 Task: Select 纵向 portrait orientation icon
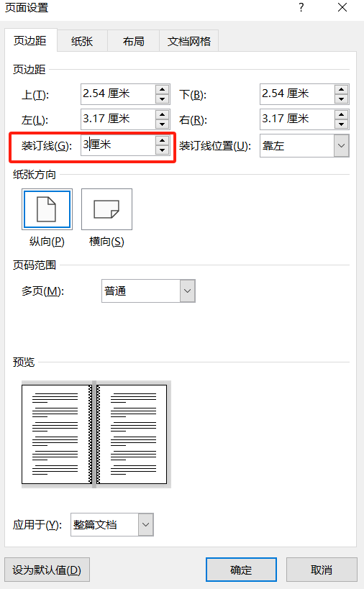point(47,209)
